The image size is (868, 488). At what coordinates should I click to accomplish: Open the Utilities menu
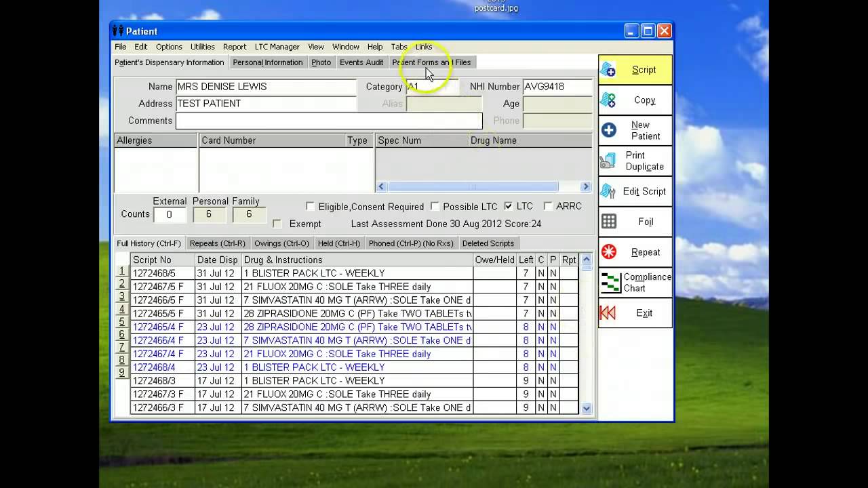pyautogui.click(x=203, y=47)
